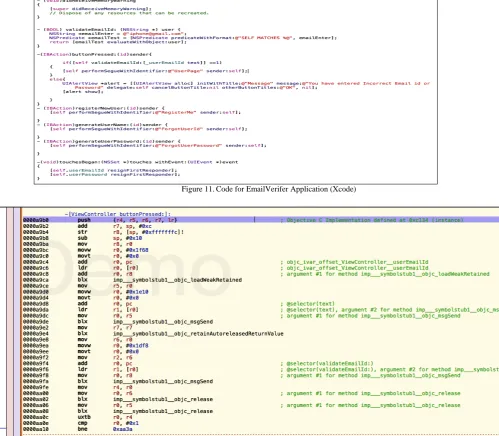
Task: Click the touchesBegan:(NSSet *)touches declaration
Action: pyautogui.click(x=138, y=162)
